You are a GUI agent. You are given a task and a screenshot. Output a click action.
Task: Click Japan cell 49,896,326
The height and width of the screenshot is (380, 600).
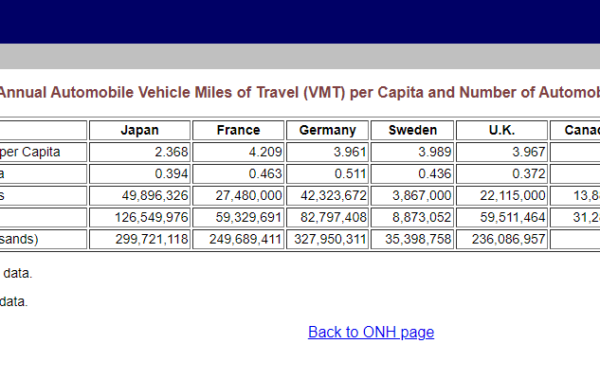140,196
